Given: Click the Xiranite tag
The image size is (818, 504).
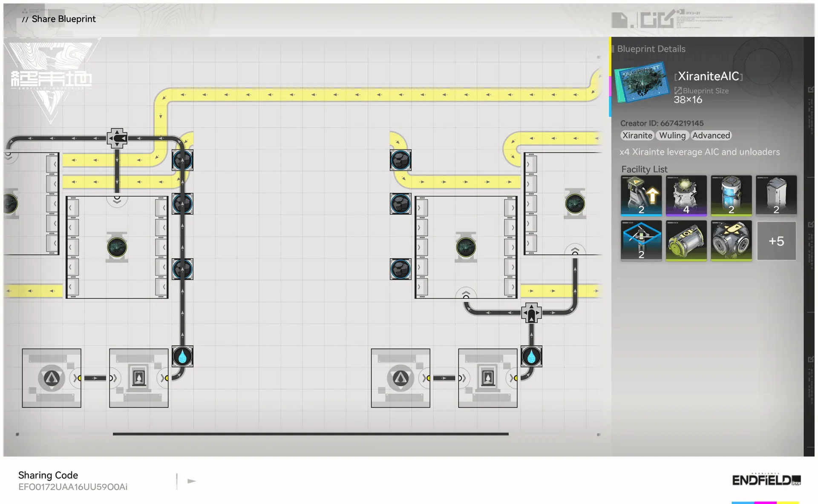Looking at the screenshot, I should (x=637, y=135).
